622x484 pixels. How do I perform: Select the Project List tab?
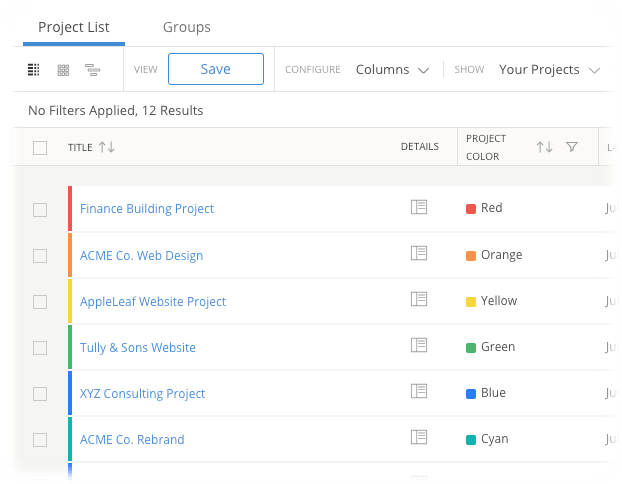[x=74, y=27]
